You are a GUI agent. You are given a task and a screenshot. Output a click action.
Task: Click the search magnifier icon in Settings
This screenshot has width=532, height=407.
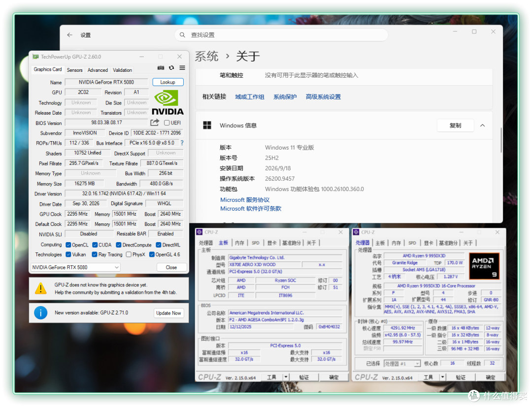183,35
